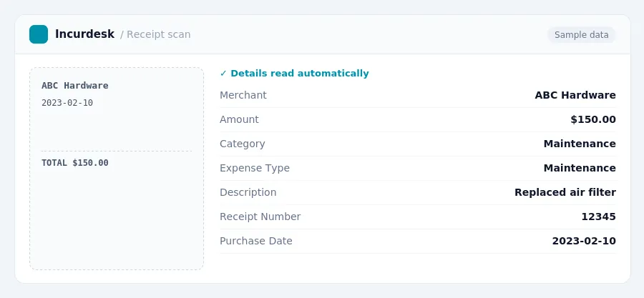The height and width of the screenshot is (298, 644).
Task: Click the Purchase Date field label
Action: point(256,241)
